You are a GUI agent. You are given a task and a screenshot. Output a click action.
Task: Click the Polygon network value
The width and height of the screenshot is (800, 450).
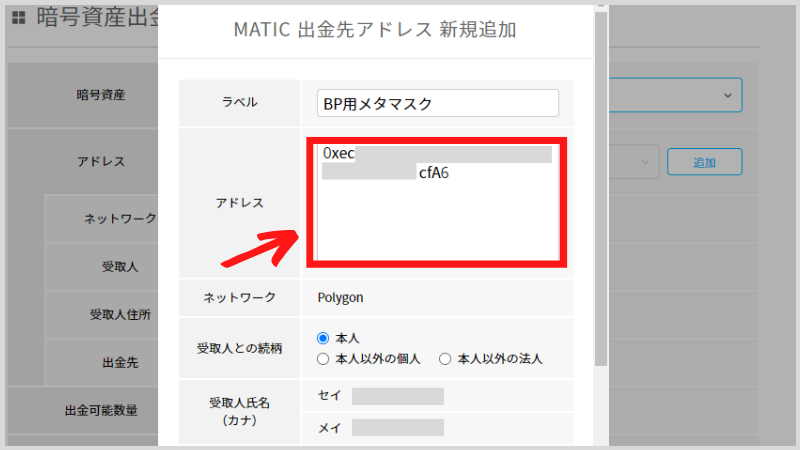pos(340,297)
